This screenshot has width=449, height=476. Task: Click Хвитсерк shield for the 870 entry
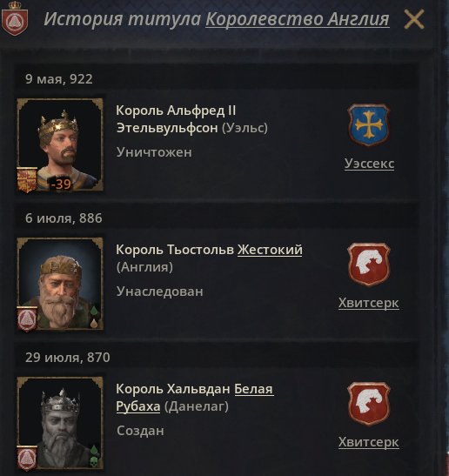point(369,404)
